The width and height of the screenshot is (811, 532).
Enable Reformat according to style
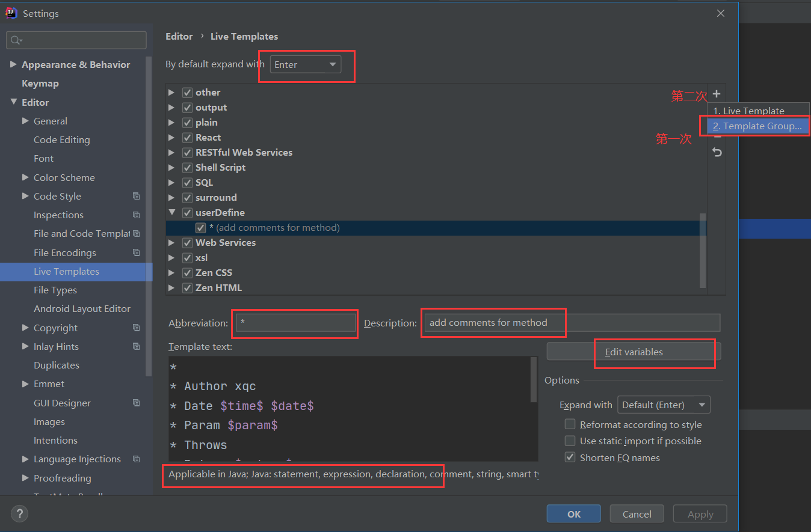pyautogui.click(x=570, y=424)
